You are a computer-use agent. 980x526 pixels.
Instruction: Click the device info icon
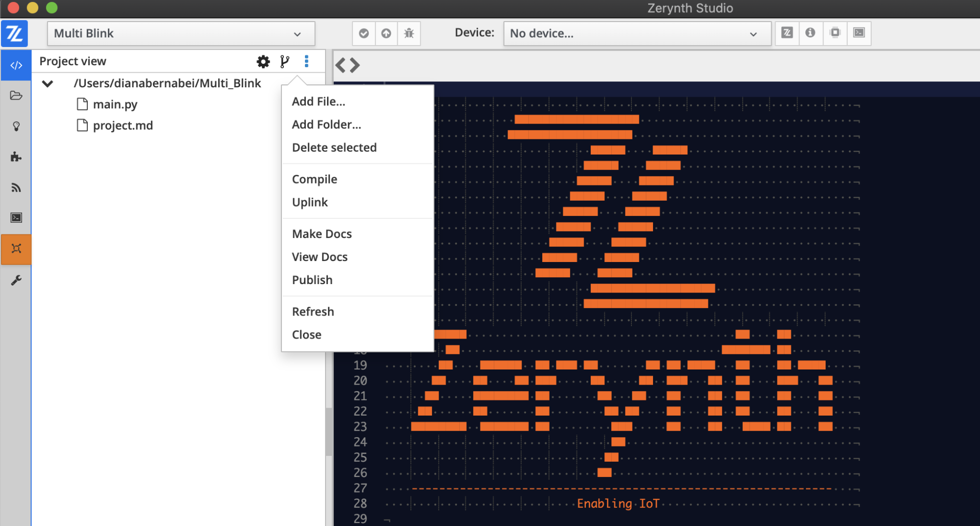click(x=810, y=33)
